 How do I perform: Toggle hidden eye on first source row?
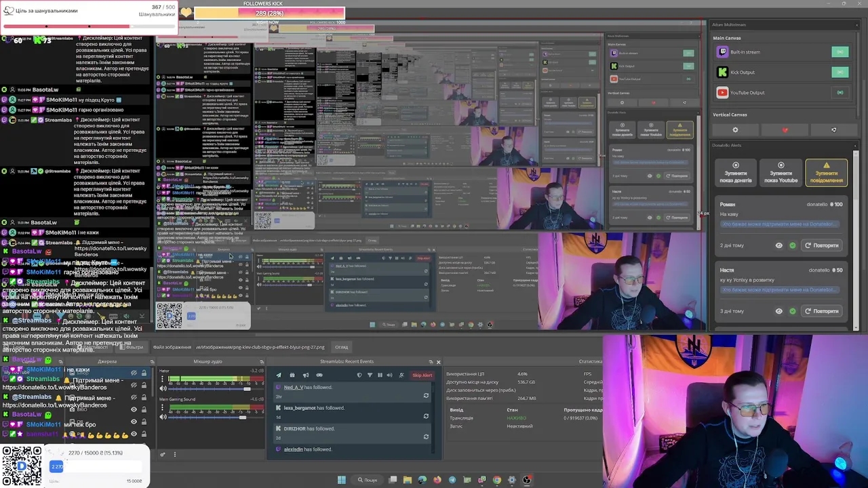pos(134,373)
